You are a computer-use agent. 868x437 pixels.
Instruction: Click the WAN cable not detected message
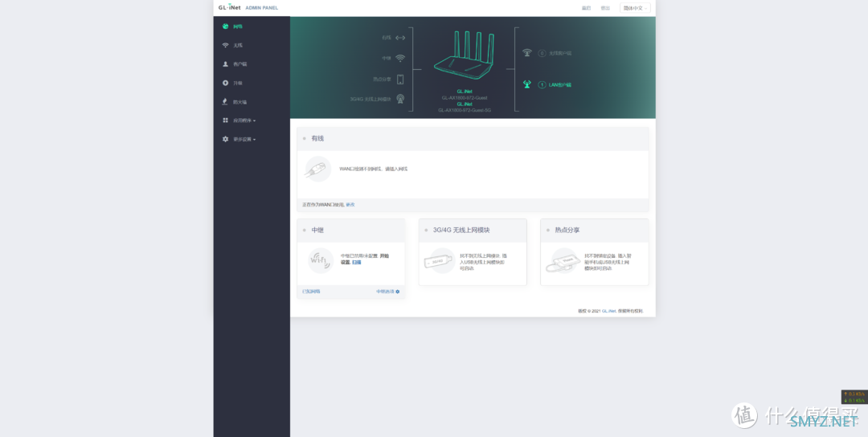pos(374,169)
